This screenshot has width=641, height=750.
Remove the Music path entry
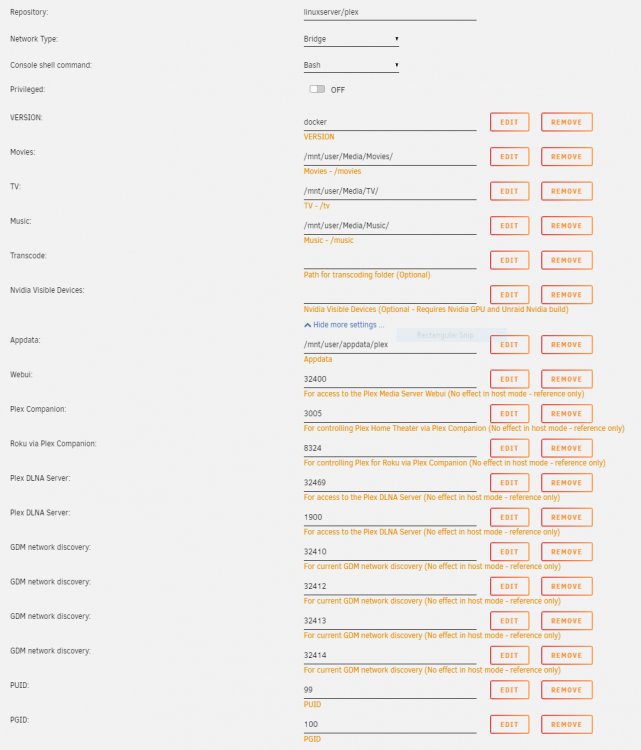tap(566, 225)
